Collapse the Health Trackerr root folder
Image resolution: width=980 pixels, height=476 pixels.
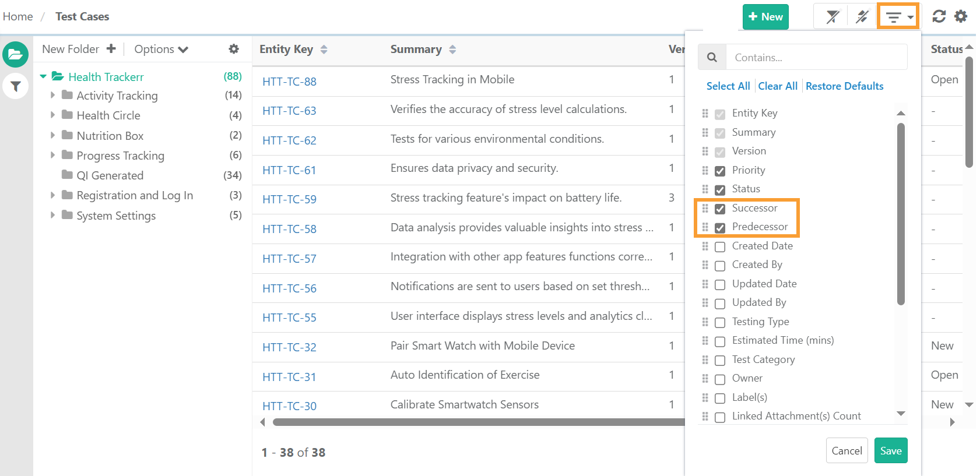tap(43, 76)
